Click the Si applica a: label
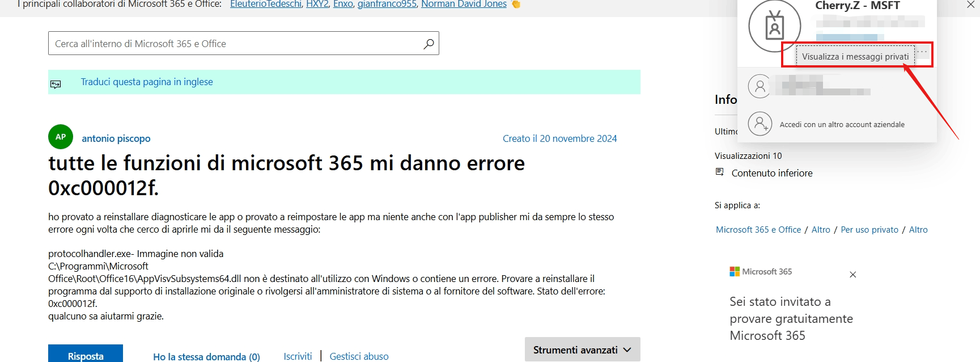This screenshot has width=980, height=362. [x=737, y=205]
